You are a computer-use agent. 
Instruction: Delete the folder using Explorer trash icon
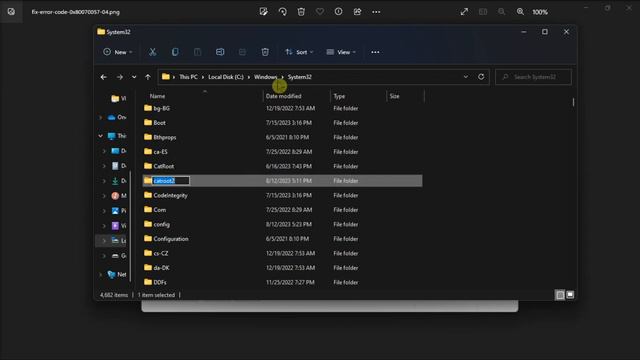pyautogui.click(x=265, y=52)
